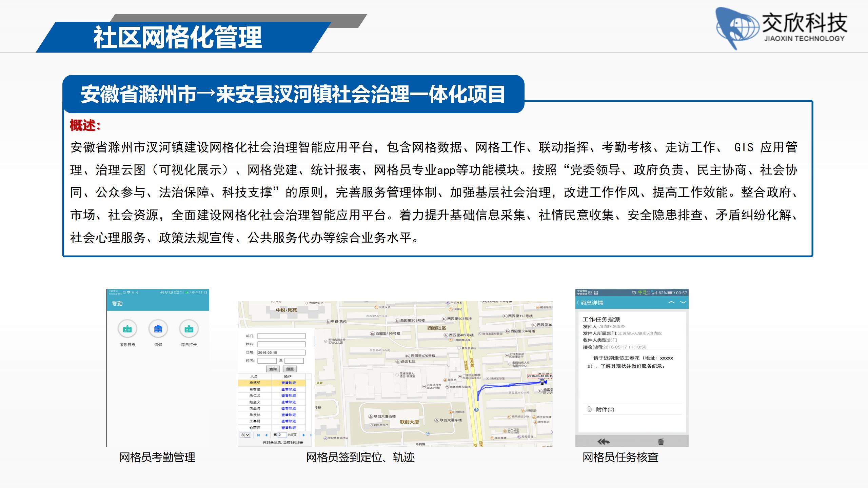Tap the paperclip 附件(0) attachment icon
Screen dimensions: 868x488
589,409
